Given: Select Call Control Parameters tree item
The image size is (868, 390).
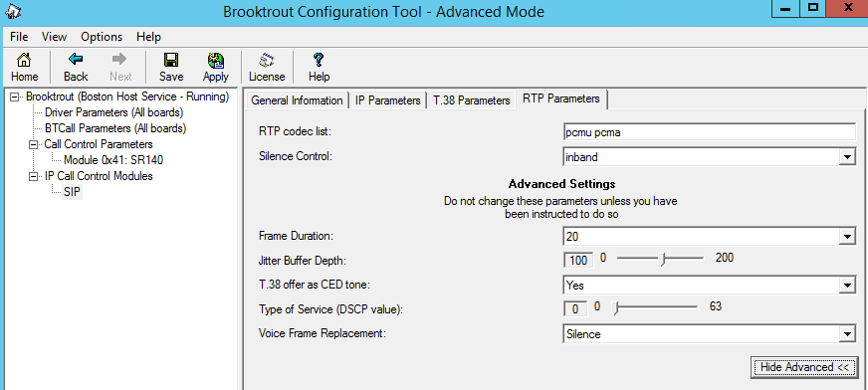Looking at the screenshot, I should [99, 144].
